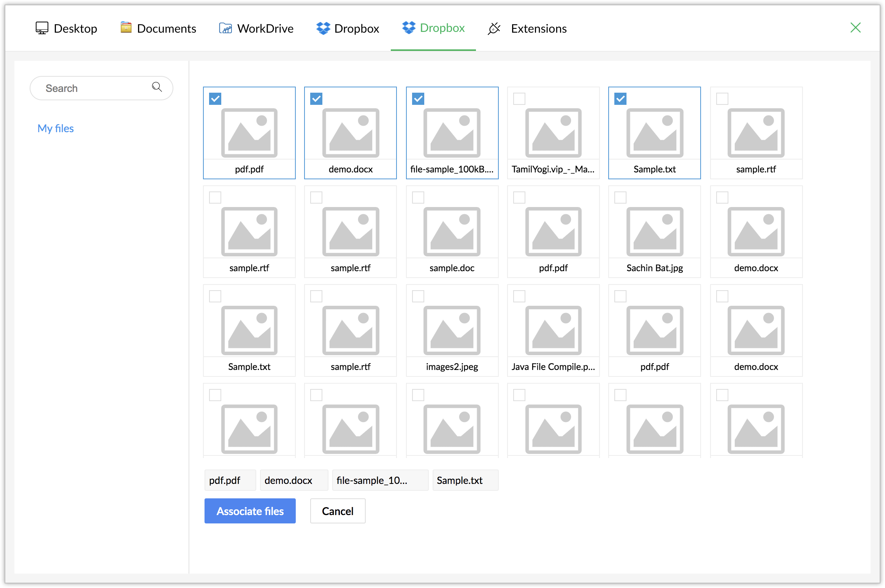The image size is (885, 588).
Task: Click the file-sample_10... selected file tag
Action: (380, 480)
